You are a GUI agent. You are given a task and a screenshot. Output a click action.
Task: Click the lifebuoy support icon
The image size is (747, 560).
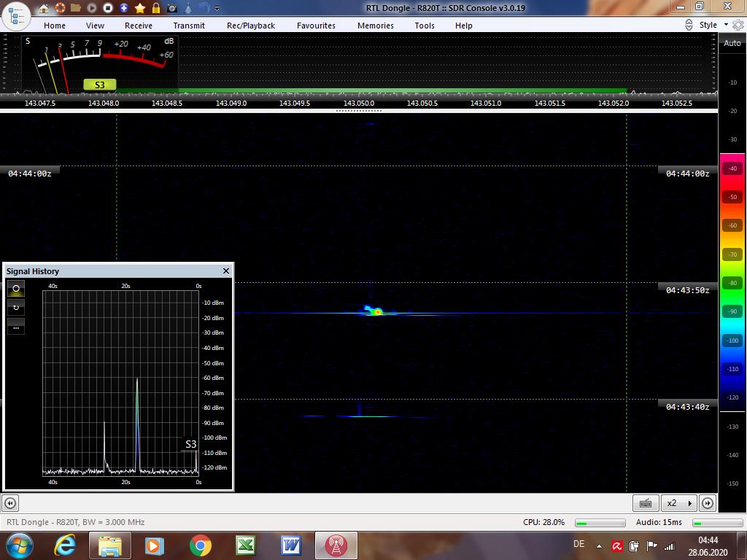click(60, 8)
